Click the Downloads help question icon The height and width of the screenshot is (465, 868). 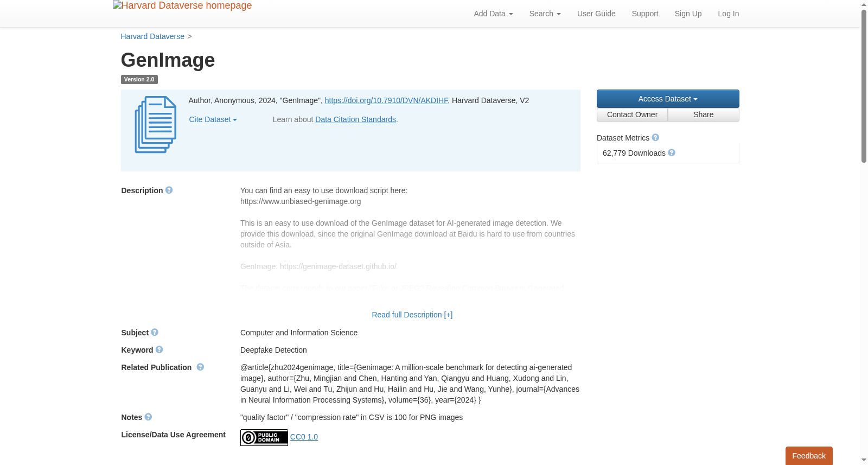point(672,153)
